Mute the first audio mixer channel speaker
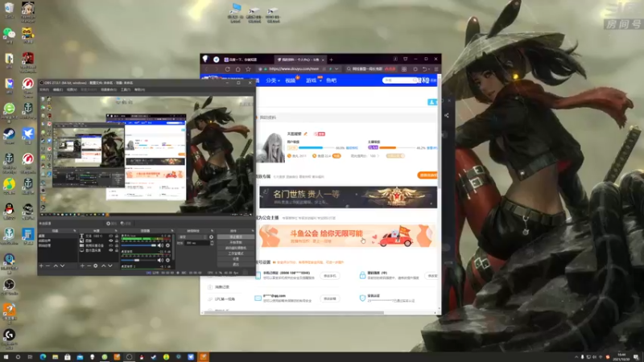 (x=160, y=245)
